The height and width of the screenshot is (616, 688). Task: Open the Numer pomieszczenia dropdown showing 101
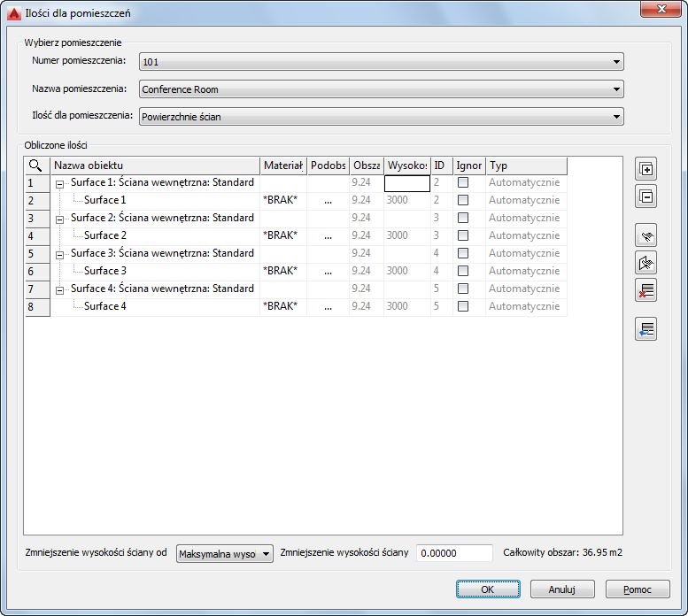[x=382, y=62]
